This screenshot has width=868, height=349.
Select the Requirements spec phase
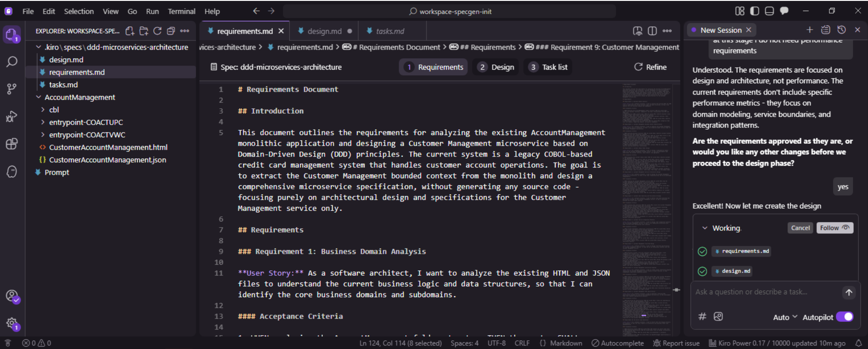pos(434,67)
